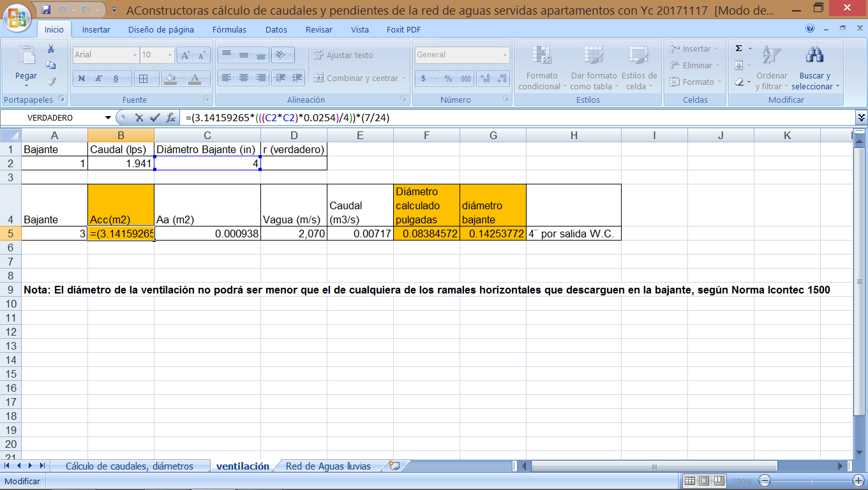868x490 pixels.
Task: Confirm the formula with the checkmark
Action: click(x=154, y=117)
